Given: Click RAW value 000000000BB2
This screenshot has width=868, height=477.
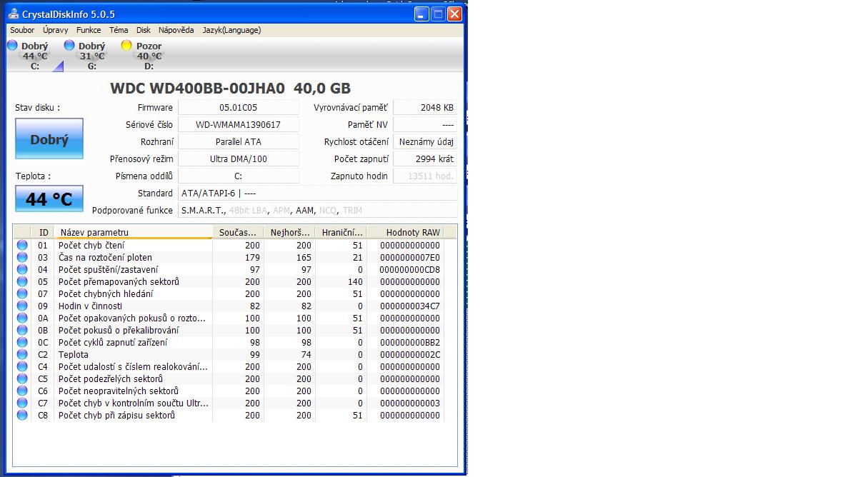Looking at the screenshot, I should (x=410, y=342).
